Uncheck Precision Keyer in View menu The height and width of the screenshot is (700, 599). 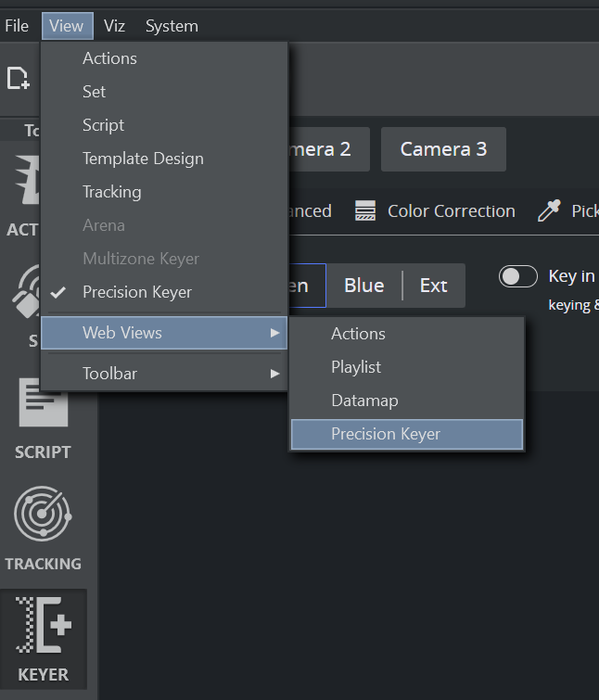(x=136, y=292)
